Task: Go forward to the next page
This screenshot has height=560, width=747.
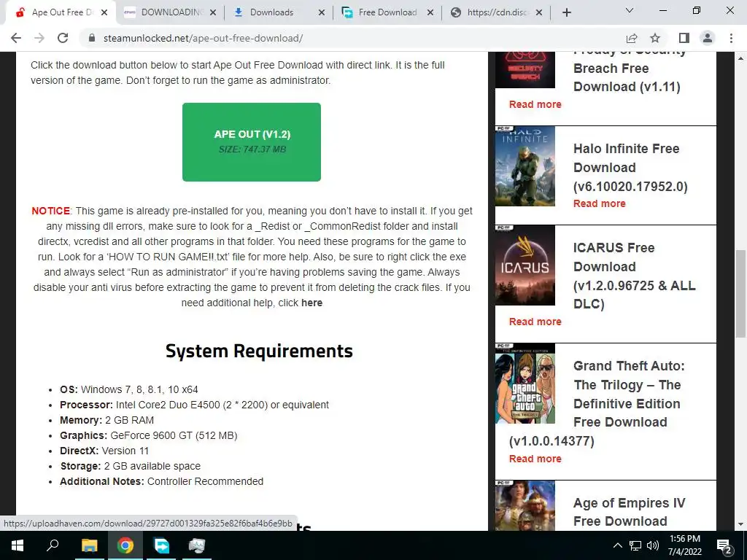Action: point(39,38)
